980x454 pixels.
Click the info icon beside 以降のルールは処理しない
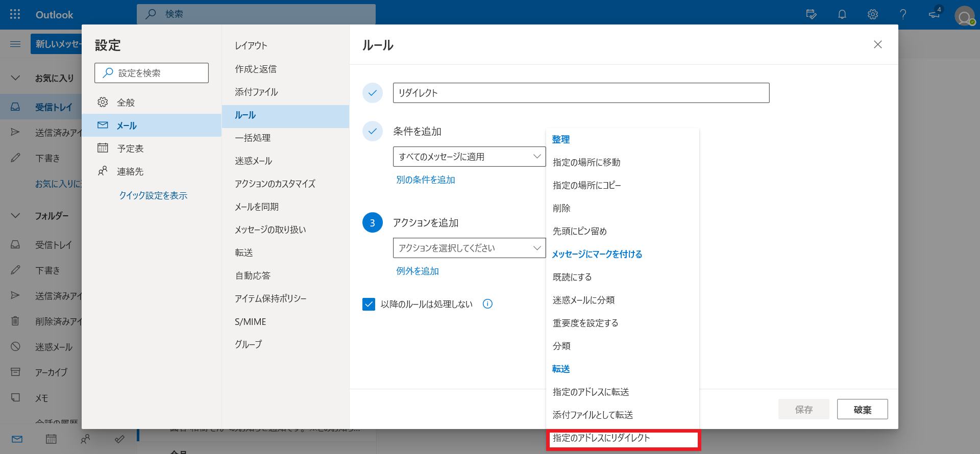tap(487, 304)
